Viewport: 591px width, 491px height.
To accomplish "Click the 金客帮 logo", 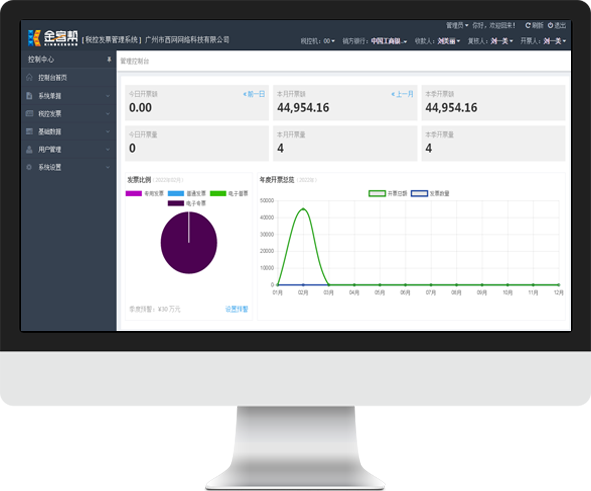I will [x=53, y=38].
